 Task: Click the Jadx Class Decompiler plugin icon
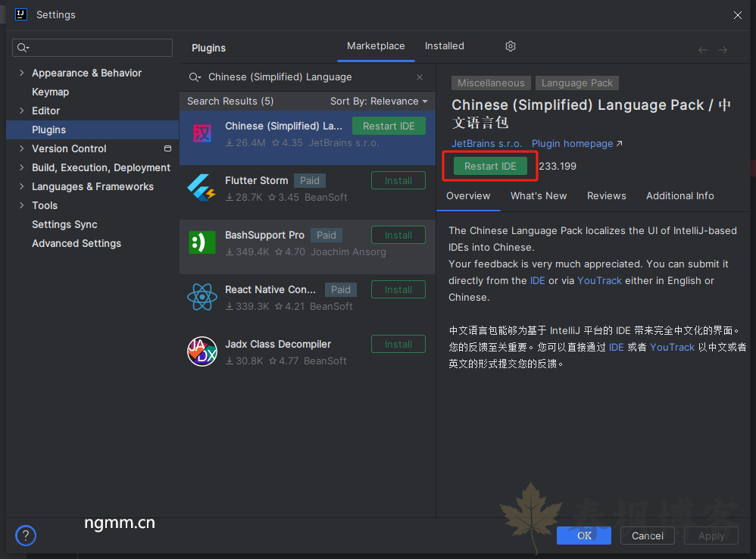[x=202, y=351]
